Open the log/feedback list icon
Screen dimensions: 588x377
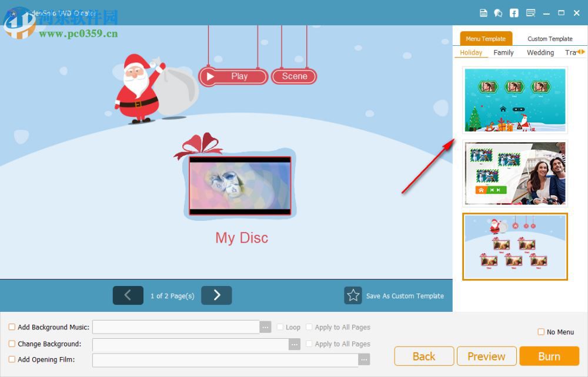point(530,13)
